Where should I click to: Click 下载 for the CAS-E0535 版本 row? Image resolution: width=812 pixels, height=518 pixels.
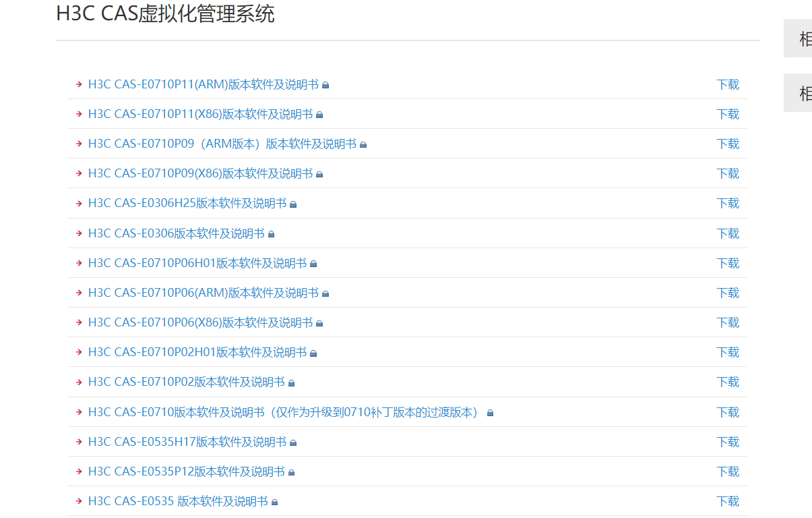pos(728,501)
